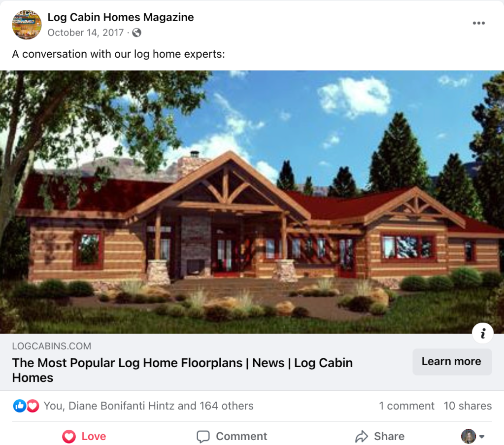This screenshot has width=504, height=445.
Task: Open the link info icon on image
Action: (482, 333)
